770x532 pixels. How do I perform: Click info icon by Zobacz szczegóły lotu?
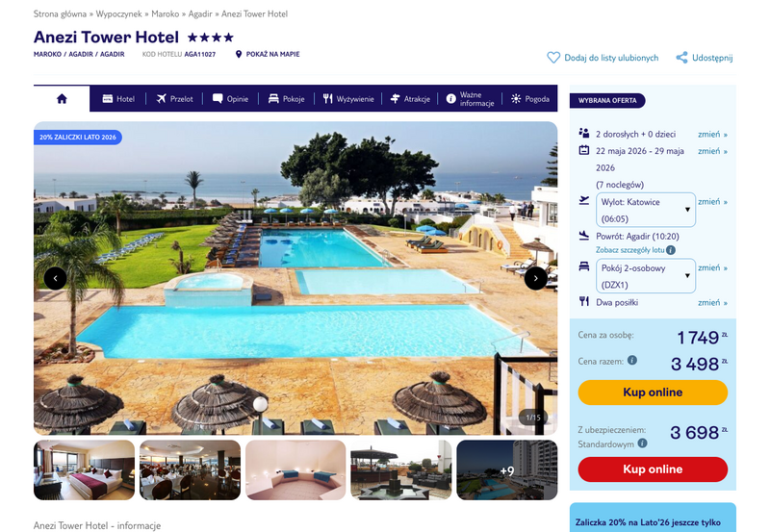click(671, 250)
